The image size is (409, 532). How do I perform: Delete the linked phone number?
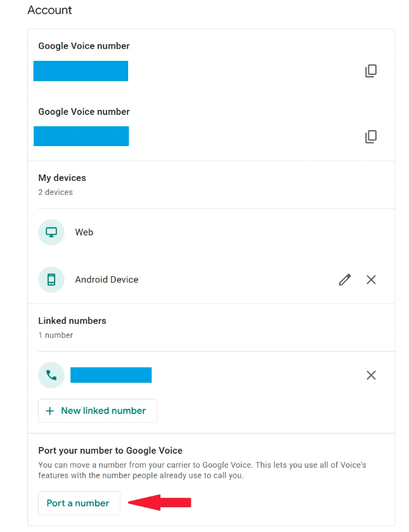point(371,375)
